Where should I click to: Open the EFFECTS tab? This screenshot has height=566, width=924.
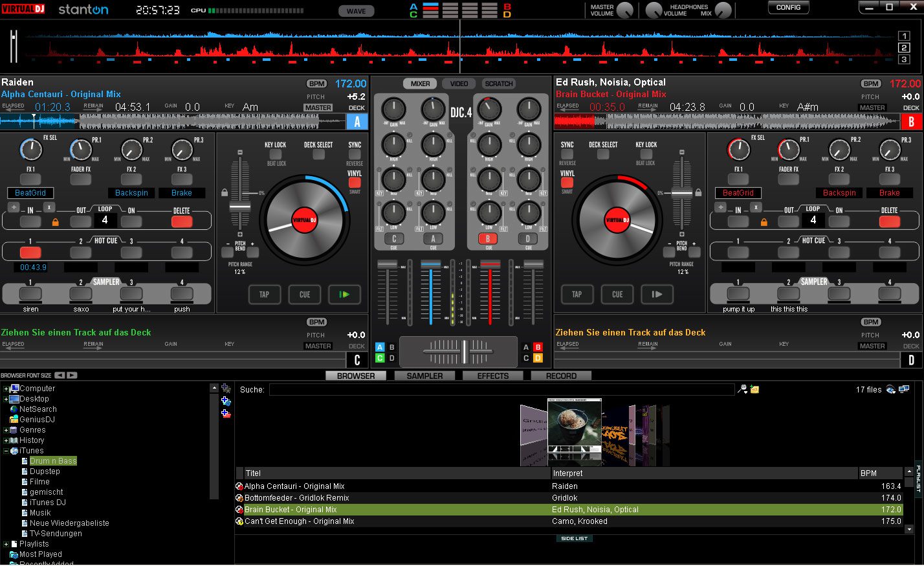[492, 376]
